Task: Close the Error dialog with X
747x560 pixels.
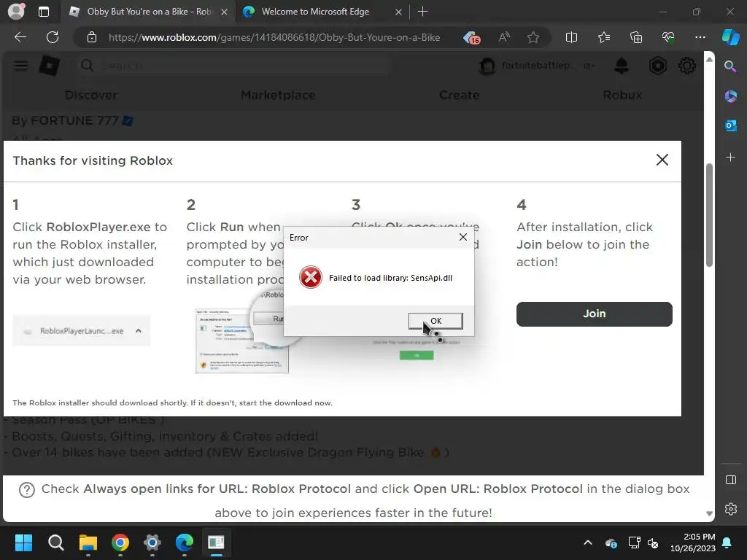Action: pyautogui.click(x=462, y=237)
